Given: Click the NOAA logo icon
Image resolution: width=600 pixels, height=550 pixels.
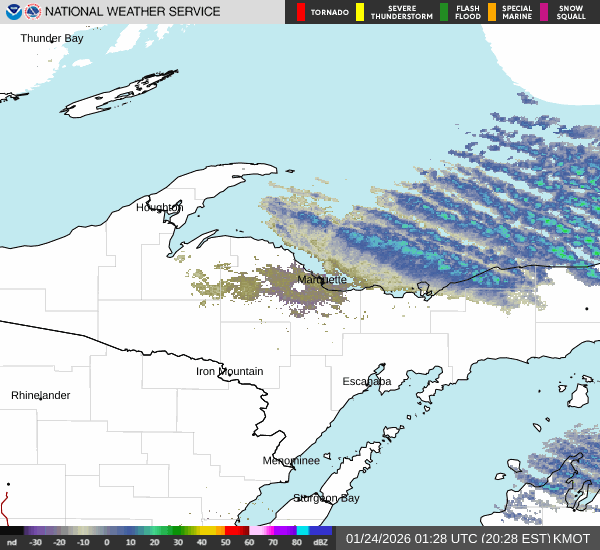Looking at the screenshot, I should point(11,12).
